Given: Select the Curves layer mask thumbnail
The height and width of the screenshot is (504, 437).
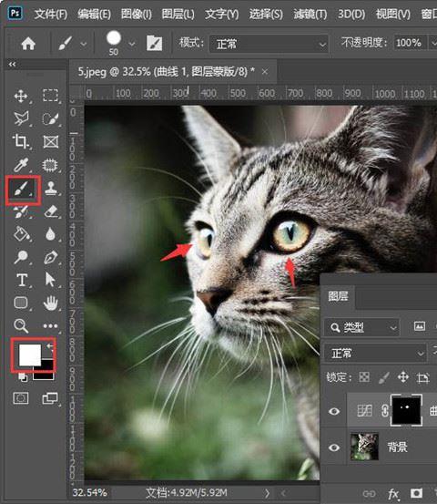Looking at the screenshot, I should click(406, 411).
